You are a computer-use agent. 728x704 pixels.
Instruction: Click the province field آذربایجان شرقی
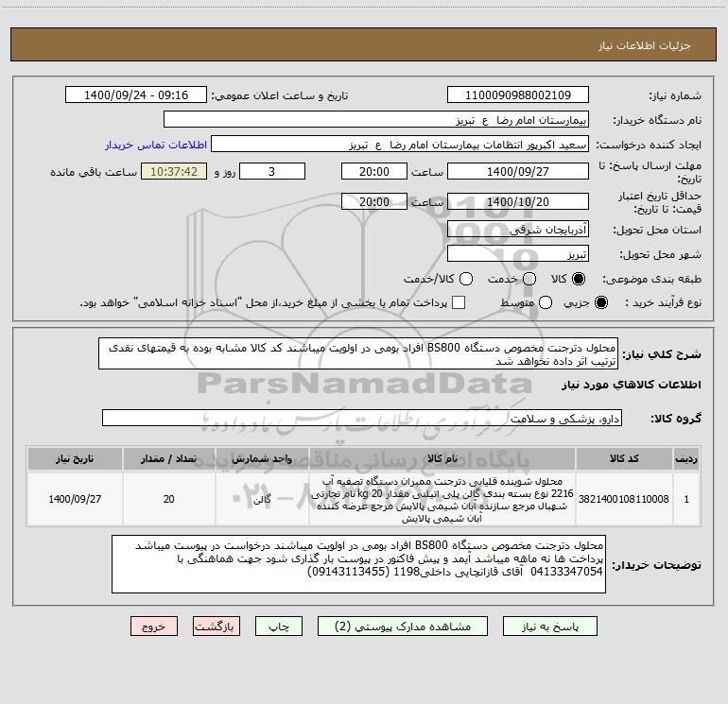(518, 230)
